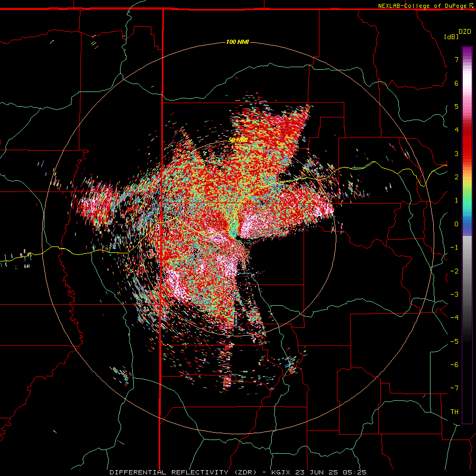Image resolution: width=476 pixels, height=476 pixels.
Task: Click the TH label on the scale
Action: pos(454,412)
